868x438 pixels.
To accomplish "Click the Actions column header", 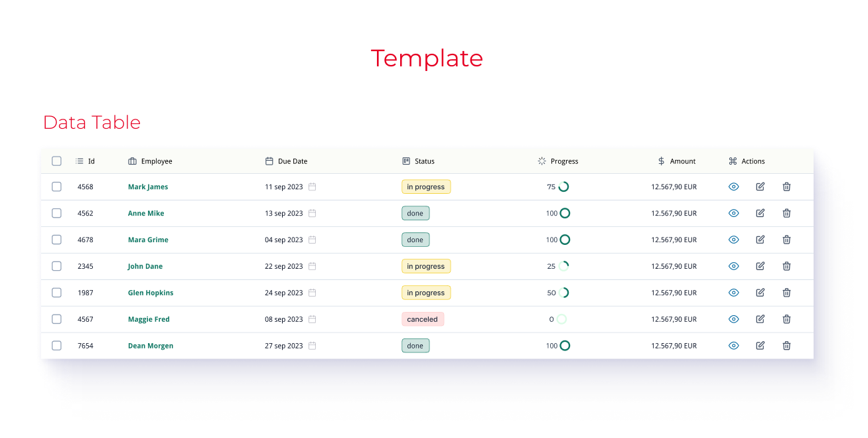I will (747, 161).
